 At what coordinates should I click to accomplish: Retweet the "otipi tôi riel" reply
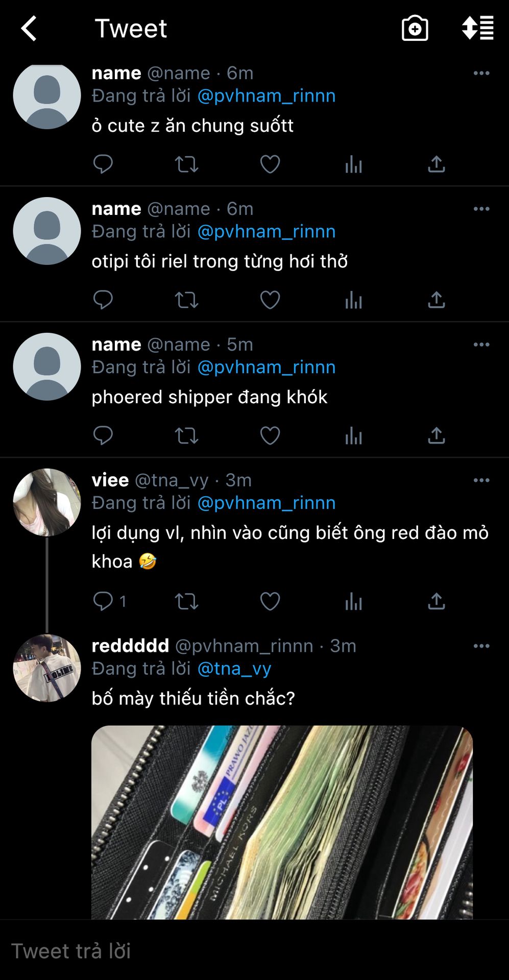coord(186,300)
